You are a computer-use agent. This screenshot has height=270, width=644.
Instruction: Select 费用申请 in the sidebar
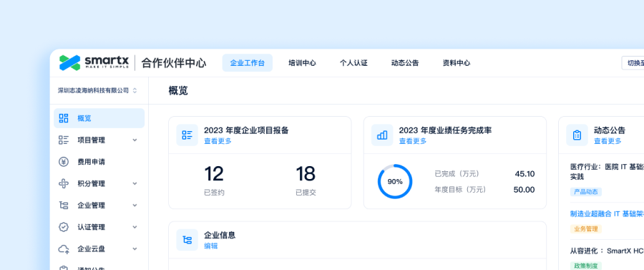[x=99, y=162]
